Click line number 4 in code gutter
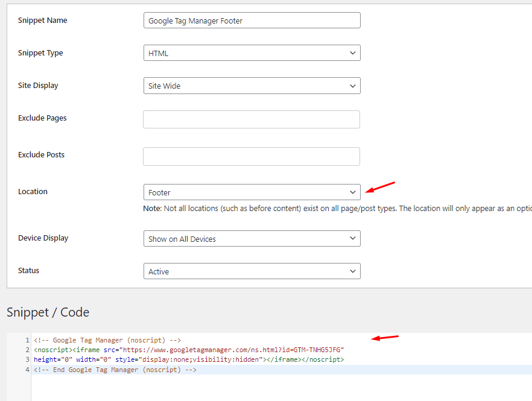 point(27,370)
